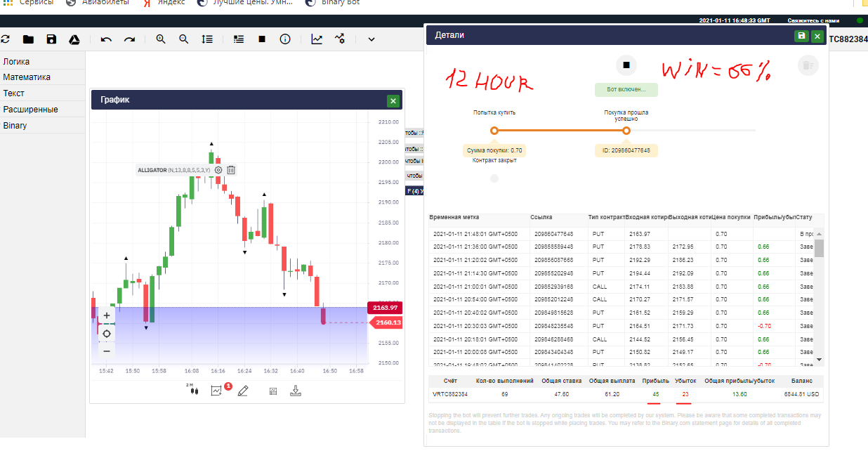
Task: Click the 'Свяжитесь с нами' link
Action: point(813,20)
